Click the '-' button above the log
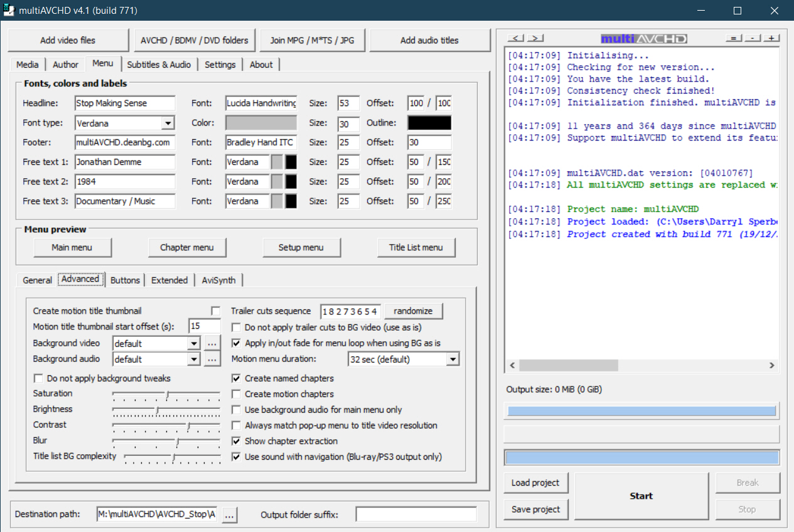 pyautogui.click(x=753, y=38)
